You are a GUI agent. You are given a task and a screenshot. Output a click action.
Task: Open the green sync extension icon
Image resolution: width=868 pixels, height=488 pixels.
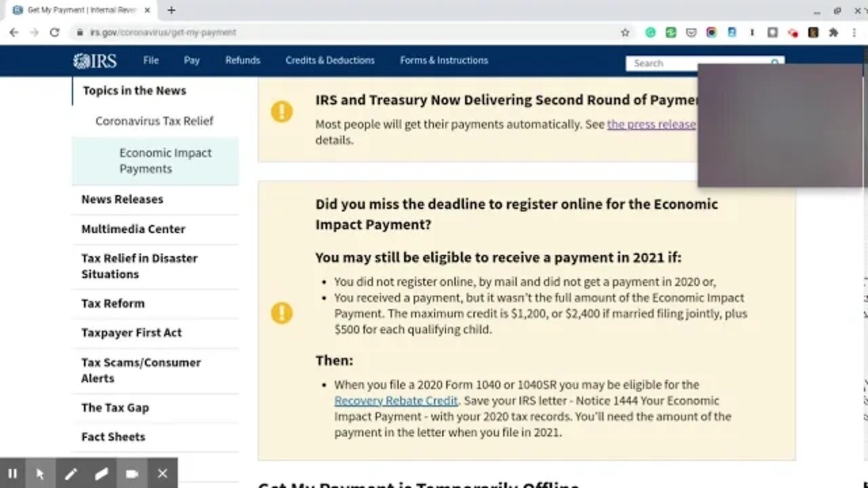(x=671, y=32)
